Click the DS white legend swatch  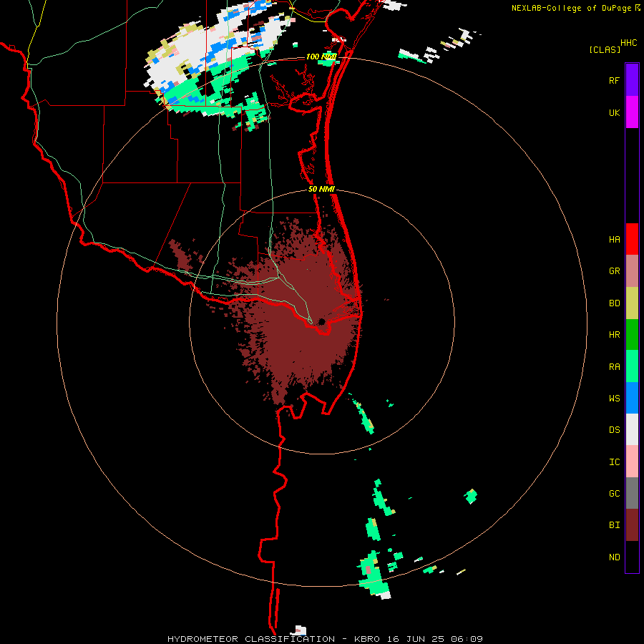click(x=632, y=429)
